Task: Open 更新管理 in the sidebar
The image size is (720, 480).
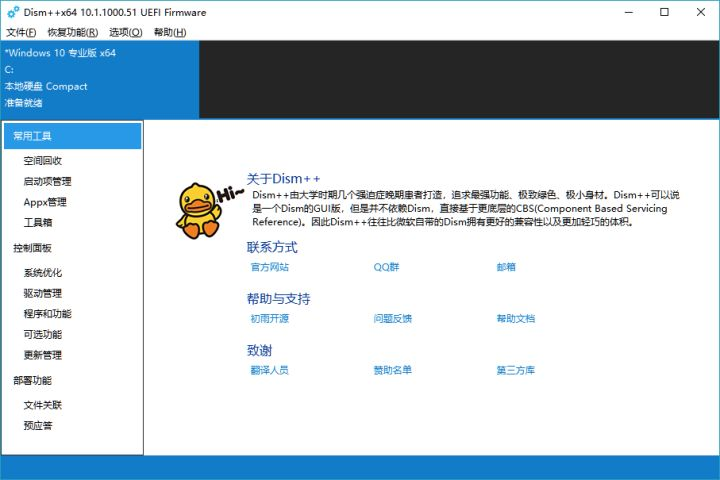Action: (43, 355)
